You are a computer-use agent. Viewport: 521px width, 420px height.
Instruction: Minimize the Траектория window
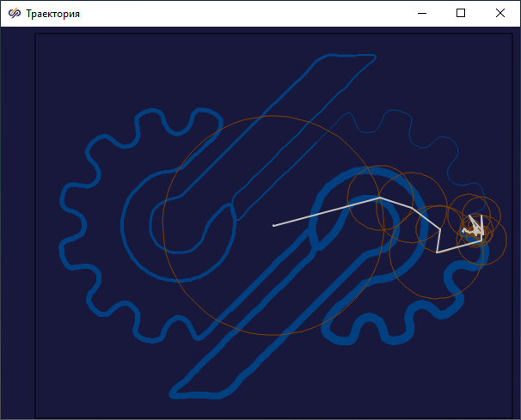click(x=421, y=14)
